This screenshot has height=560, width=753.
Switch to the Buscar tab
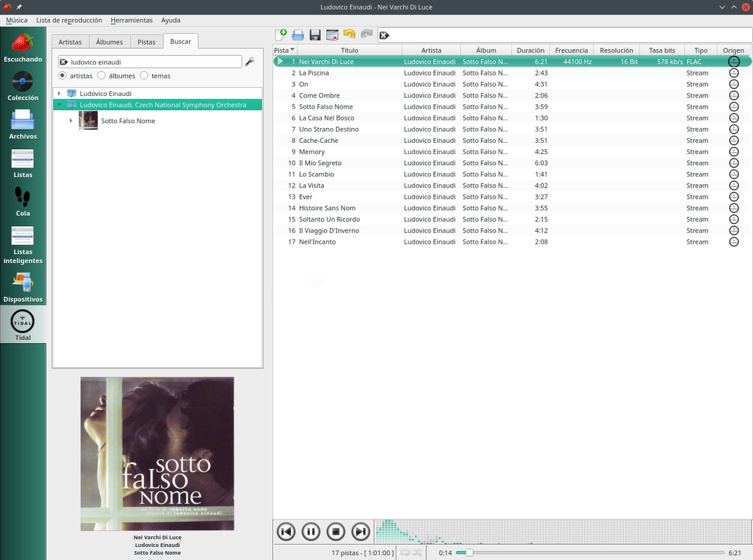(x=181, y=41)
